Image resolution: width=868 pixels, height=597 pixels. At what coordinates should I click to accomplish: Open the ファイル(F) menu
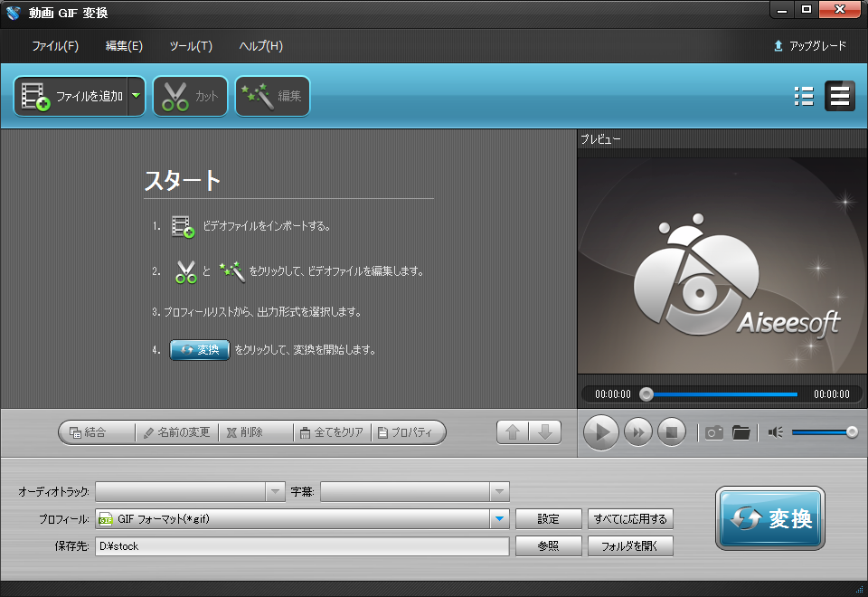[x=56, y=45]
